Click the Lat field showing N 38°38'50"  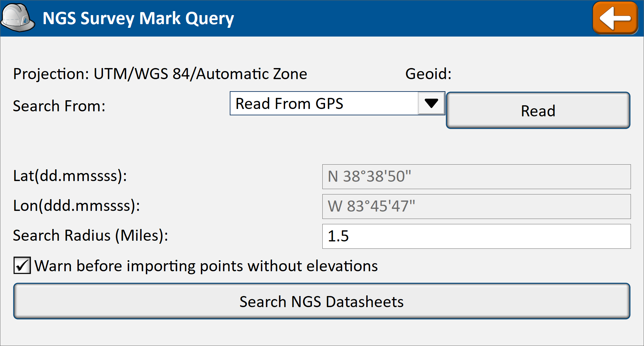(476, 177)
